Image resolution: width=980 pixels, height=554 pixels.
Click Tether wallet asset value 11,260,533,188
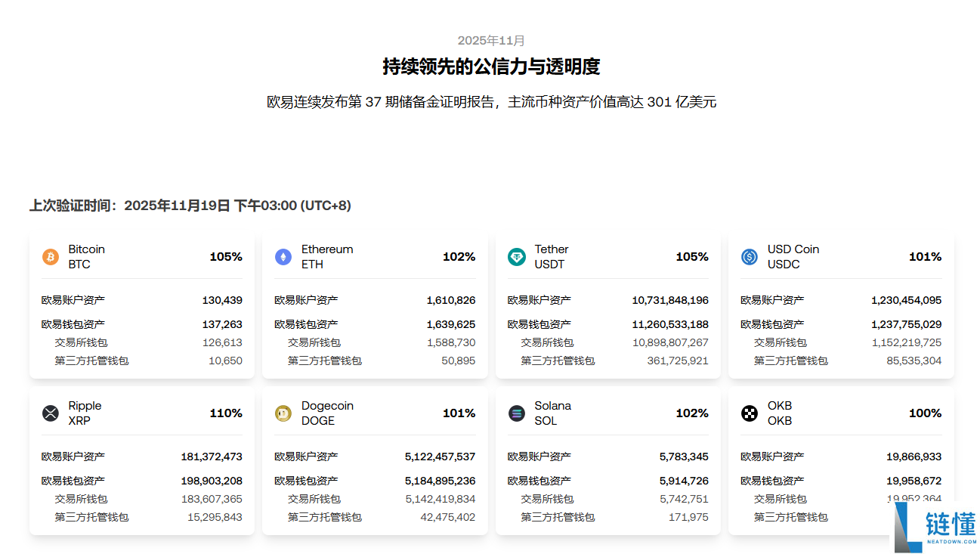pos(670,324)
